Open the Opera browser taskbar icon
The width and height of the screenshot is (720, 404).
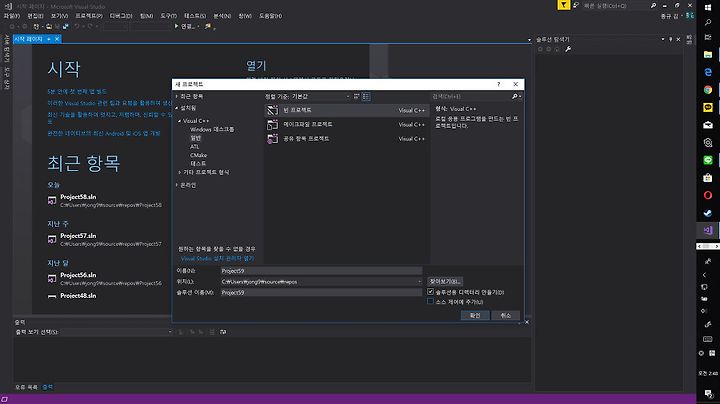tap(708, 195)
